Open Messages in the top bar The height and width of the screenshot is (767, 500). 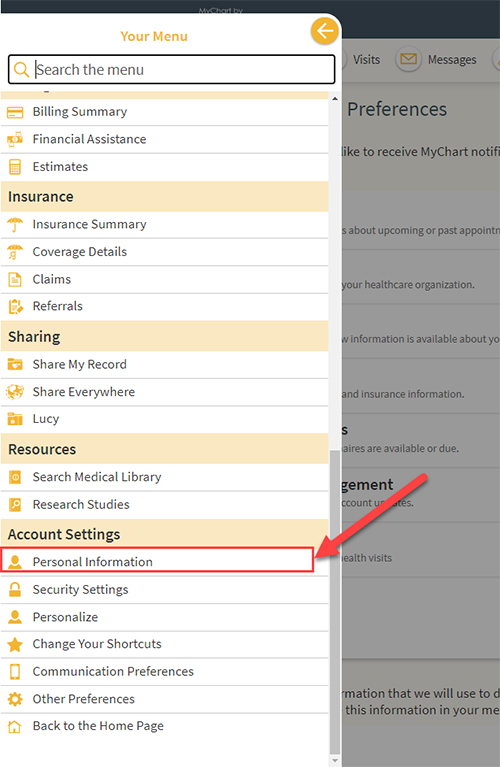[452, 60]
